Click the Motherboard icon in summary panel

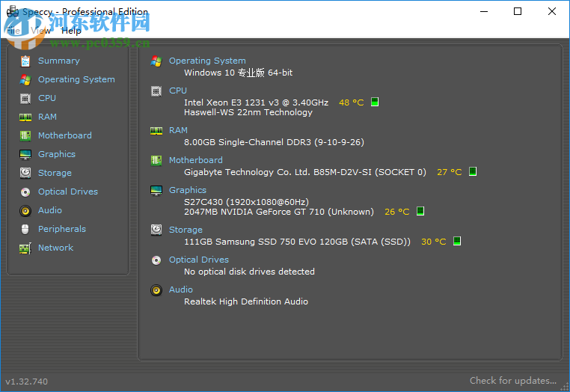pos(156,160)
